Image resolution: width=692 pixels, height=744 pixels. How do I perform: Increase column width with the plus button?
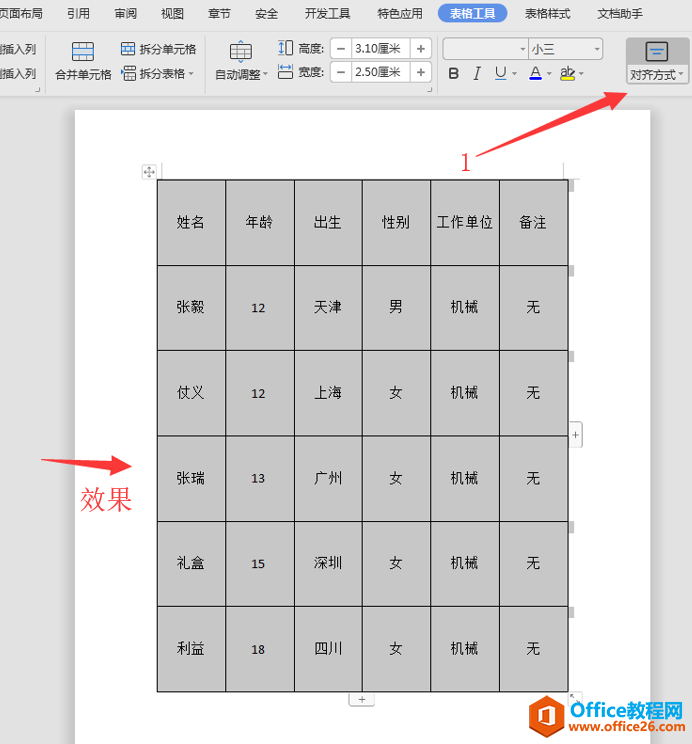(x=421, y=72)
